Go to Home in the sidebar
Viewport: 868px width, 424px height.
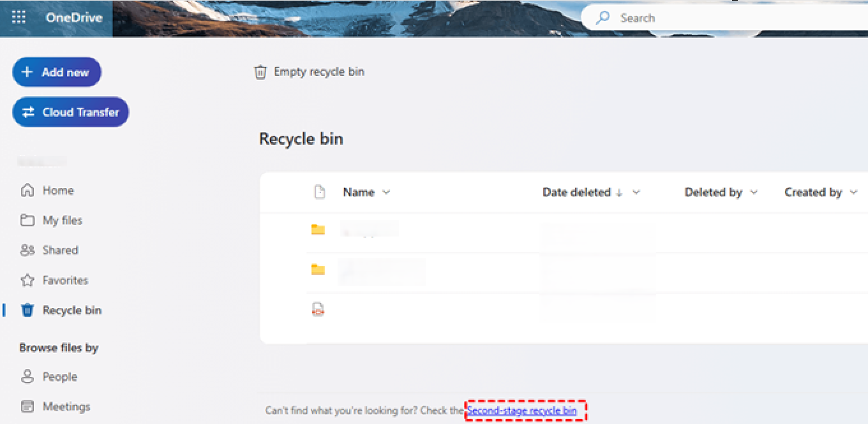tap(57, 190)
